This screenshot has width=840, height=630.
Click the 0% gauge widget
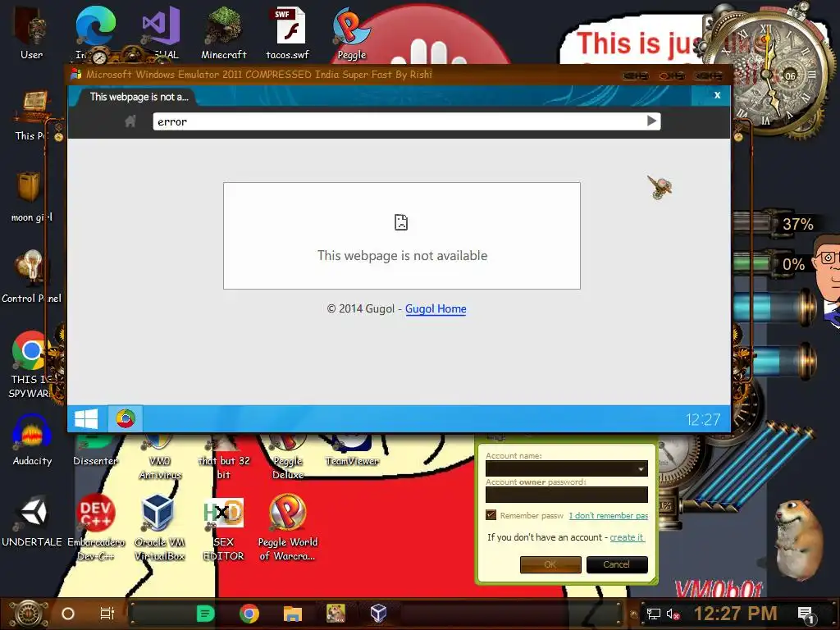point(771,264)
